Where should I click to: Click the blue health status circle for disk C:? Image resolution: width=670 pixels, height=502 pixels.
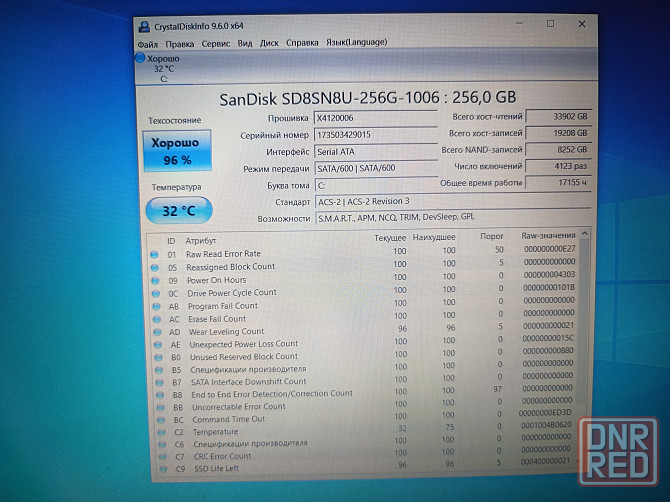coord(140,58)
